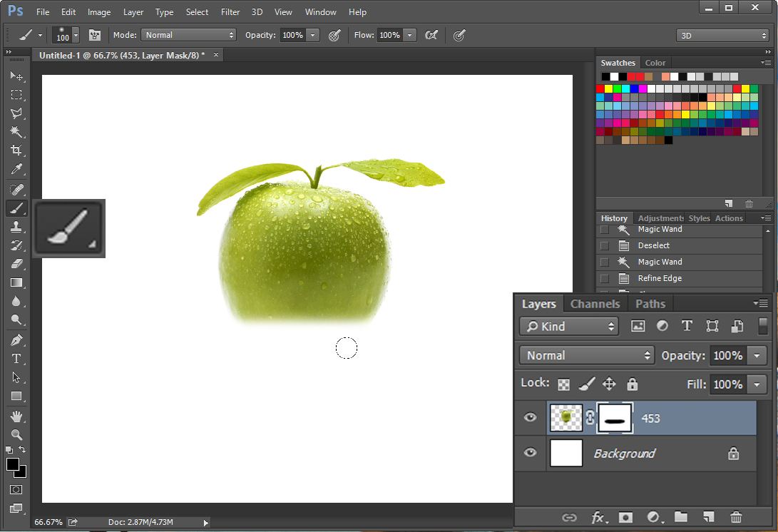Hide the 453 layer

[530, 417]
